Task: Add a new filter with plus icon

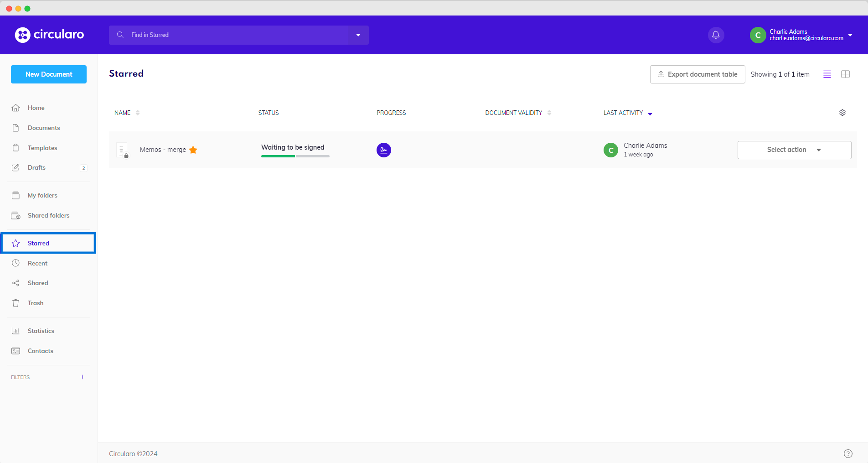Action: coord(82,377)
